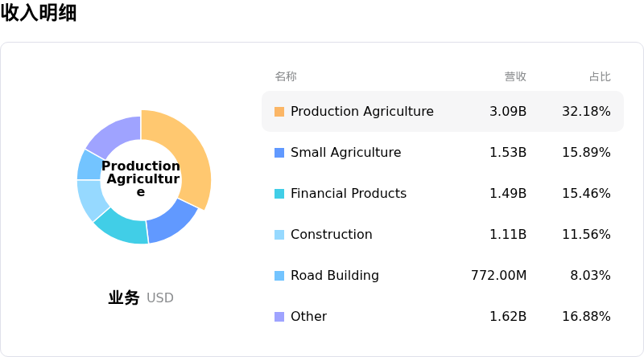
Task: Click the 名称 column header
Action: point(286,76)
